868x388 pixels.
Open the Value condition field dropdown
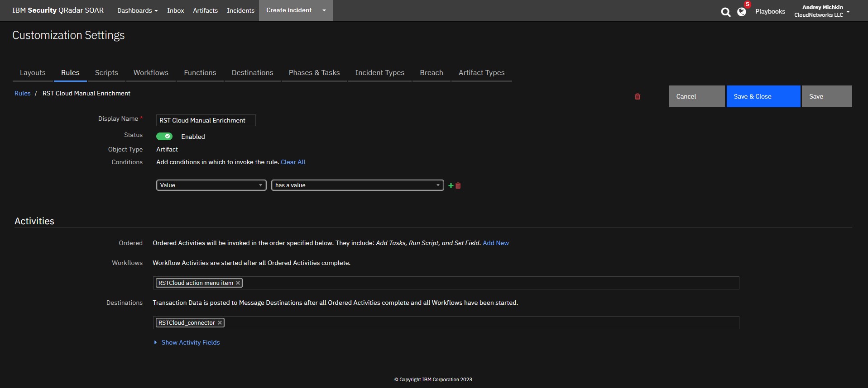pos(211,185)
